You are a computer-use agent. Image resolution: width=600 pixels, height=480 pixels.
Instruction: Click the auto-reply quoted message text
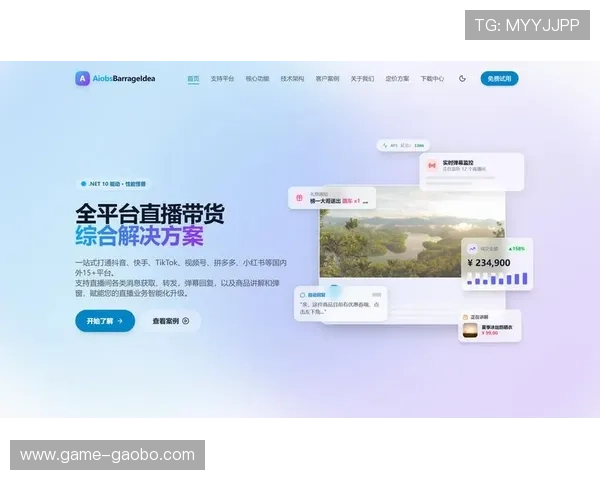(339, 308)
